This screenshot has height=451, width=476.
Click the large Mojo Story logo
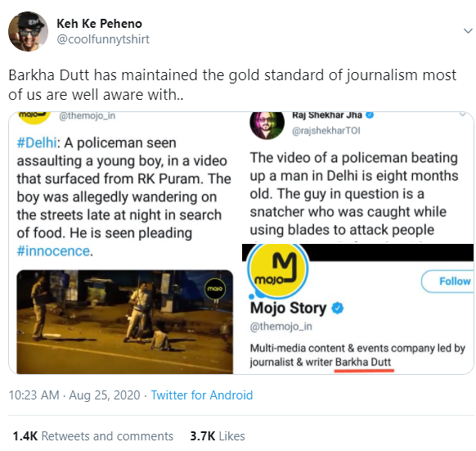click(278, 270)
